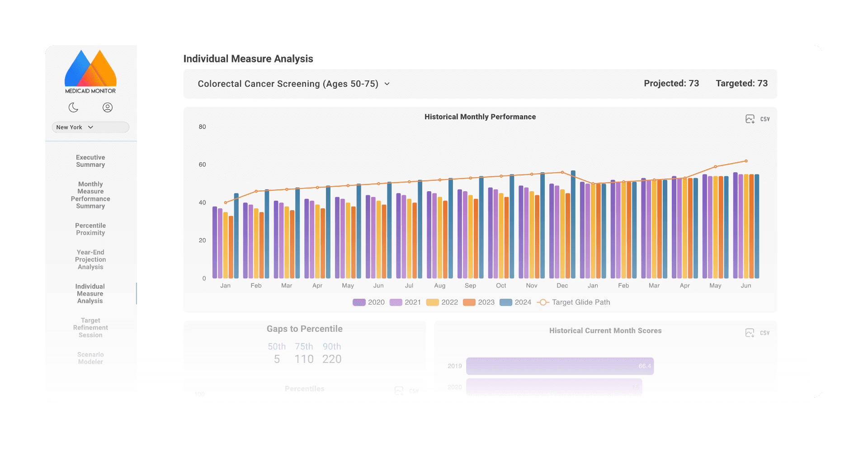Click the Targeted: 73 value

pyautogui.click(x=741, y=84)
